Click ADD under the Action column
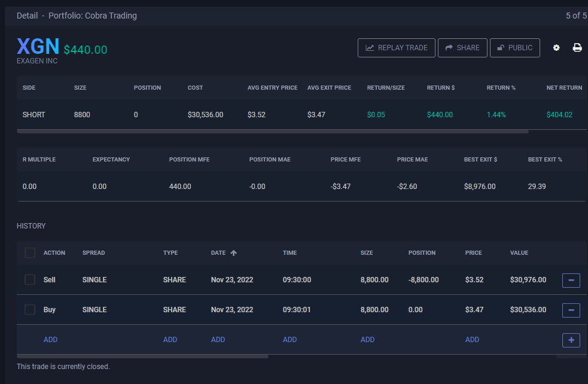Image resolution: width=588 pixels, height=384 pixels. pos(50,340)
